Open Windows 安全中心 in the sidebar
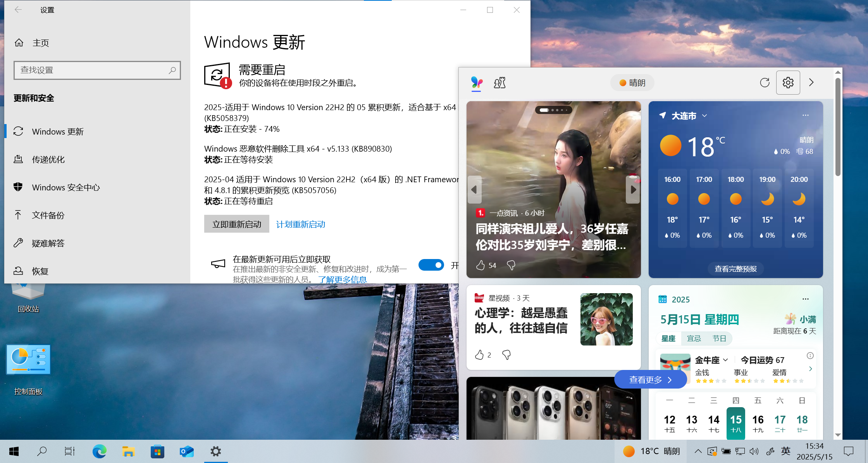This screenshot has height=463, width=868. [66, 187]
